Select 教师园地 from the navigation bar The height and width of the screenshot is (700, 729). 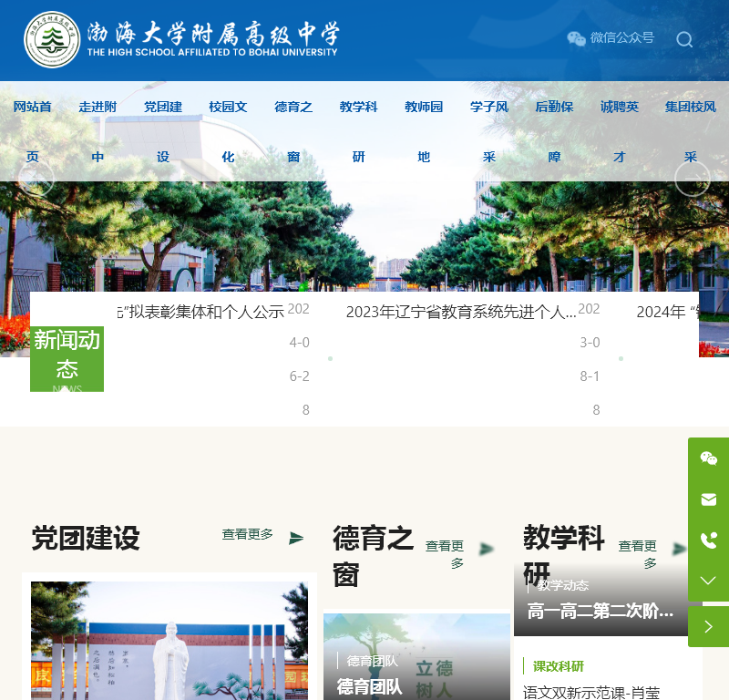[424, 132]
